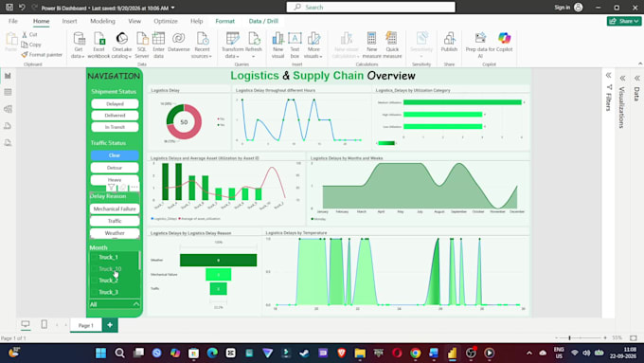Insert a Text box
The width and height of the screenshot is (644, 363).
[295, 45]
